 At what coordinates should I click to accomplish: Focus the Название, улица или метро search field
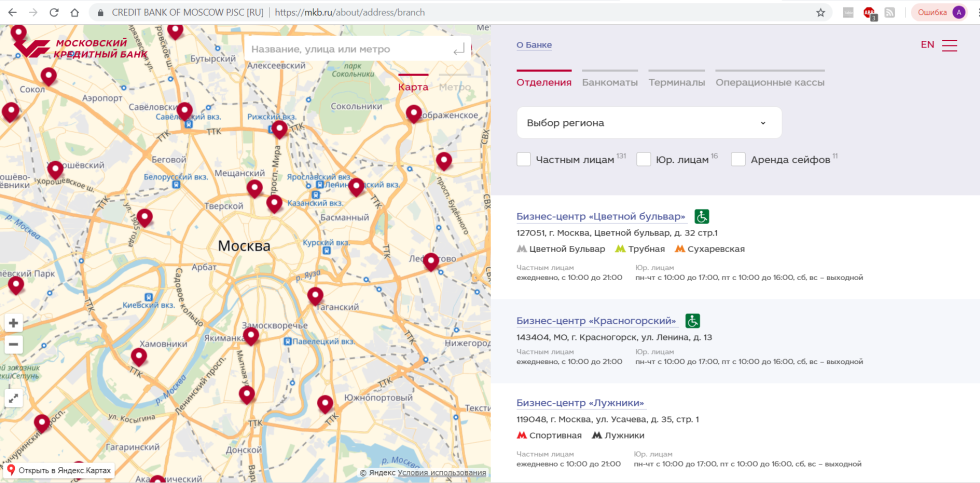[x=345, y=49]
